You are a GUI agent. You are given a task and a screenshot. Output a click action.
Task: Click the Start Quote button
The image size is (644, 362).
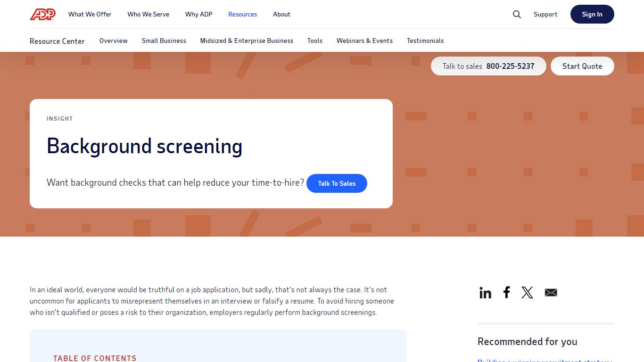582,66
